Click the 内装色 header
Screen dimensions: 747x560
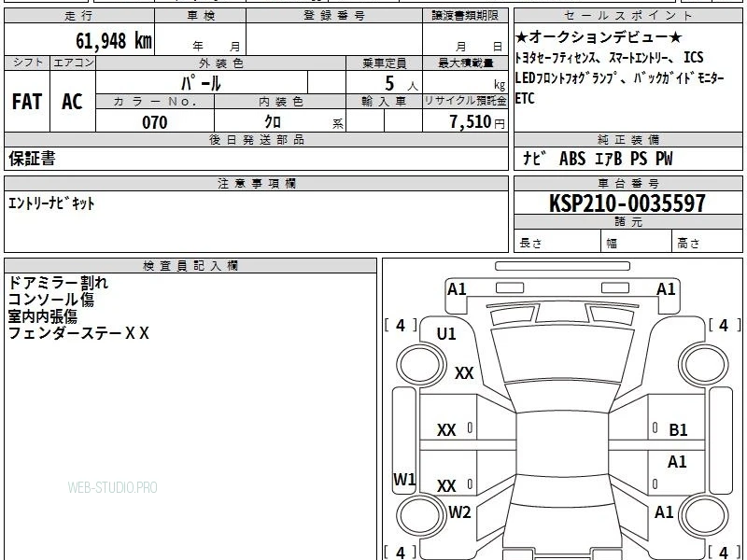pos(280,102)
